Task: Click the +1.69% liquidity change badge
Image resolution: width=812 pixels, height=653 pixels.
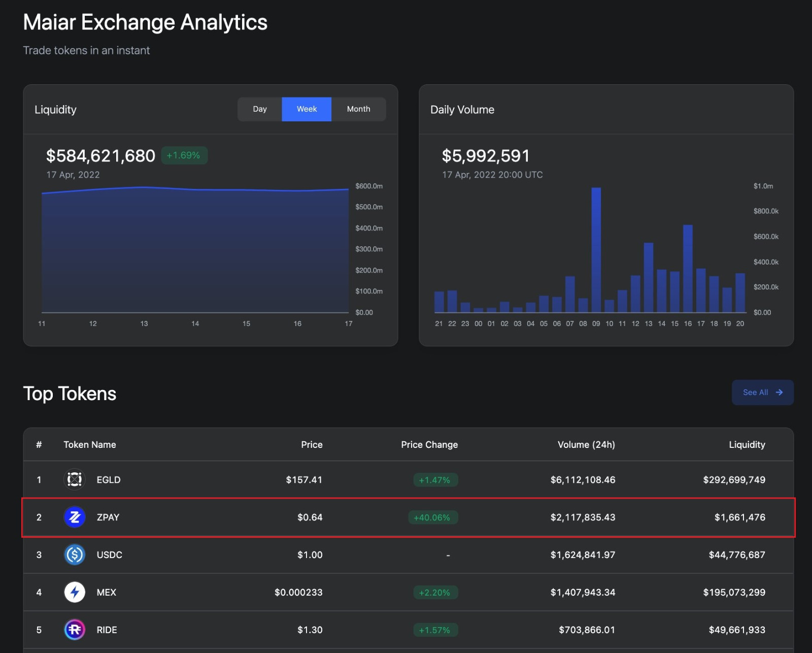Action: point(184,155)
